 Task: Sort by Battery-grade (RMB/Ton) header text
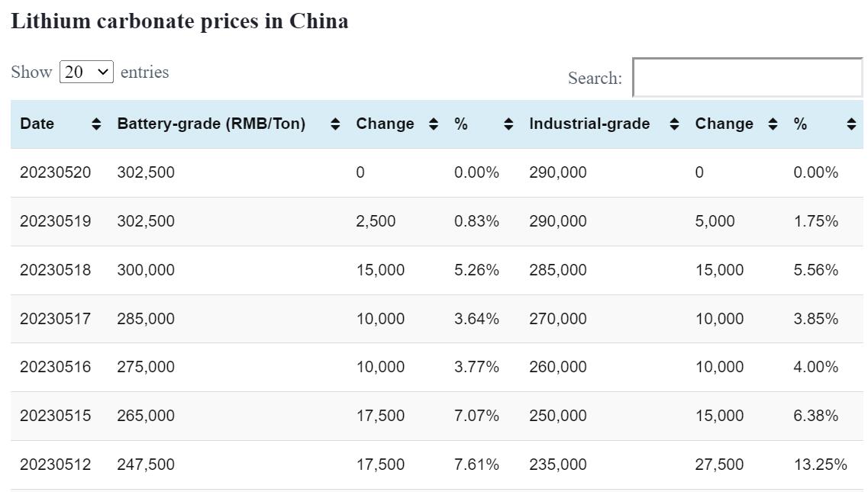211,124
